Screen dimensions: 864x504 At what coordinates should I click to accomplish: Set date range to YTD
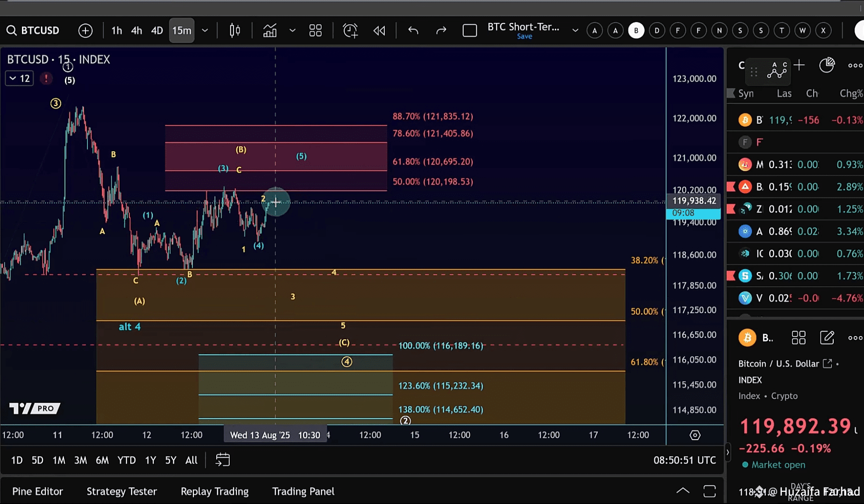pyautogui.click(x=127, y=460)
